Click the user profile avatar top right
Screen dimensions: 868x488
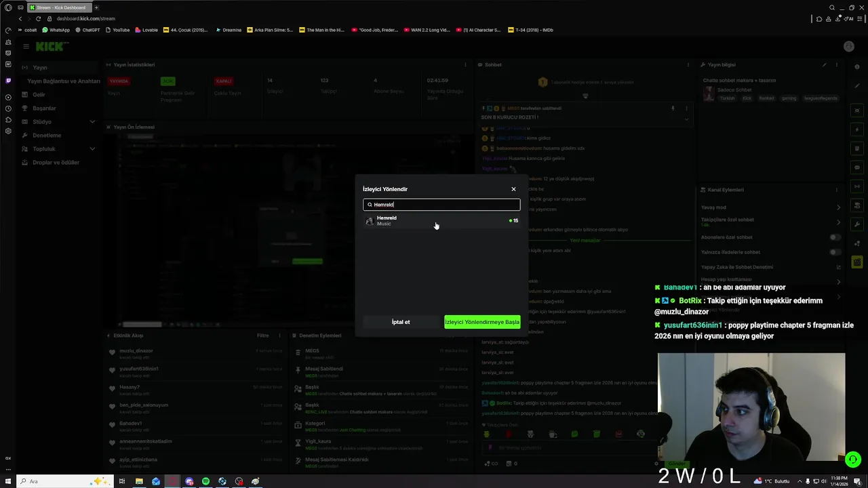pyautogui.click(x=848, y=46)
